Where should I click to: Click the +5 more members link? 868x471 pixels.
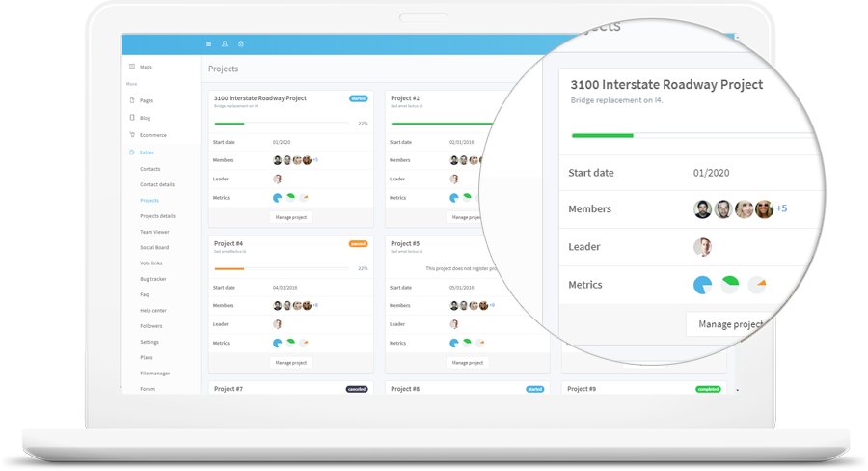(x=315, y=160)
